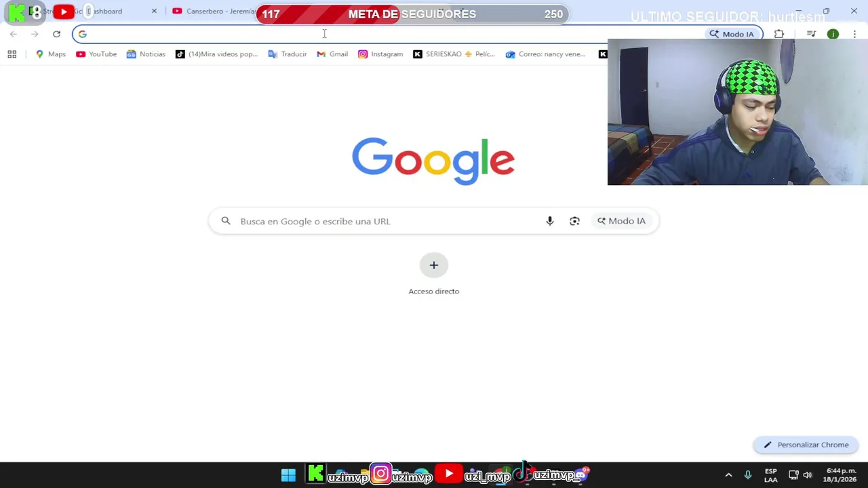This screenshot has height=488, width=868.
Task: Open the taskbar clock showing 6:44 p.m.
Action: [840, 475]
